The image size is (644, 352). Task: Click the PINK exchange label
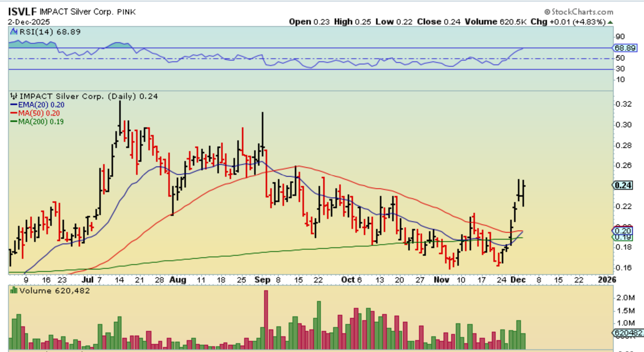pyautogui.click(x=126, y=12)
